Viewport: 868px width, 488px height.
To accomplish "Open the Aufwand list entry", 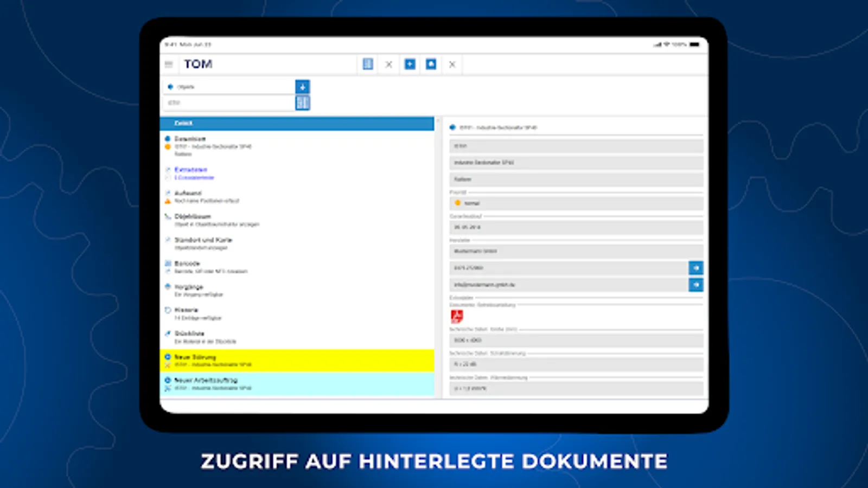I will [297, 197].
